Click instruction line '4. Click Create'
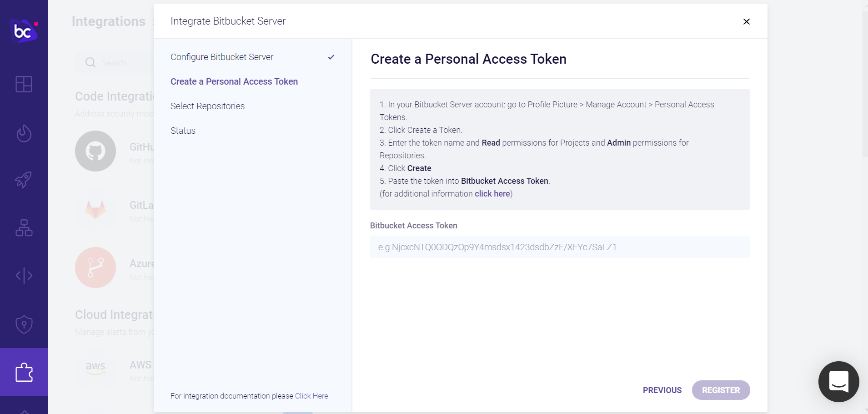868x414 pixels. 405,168
